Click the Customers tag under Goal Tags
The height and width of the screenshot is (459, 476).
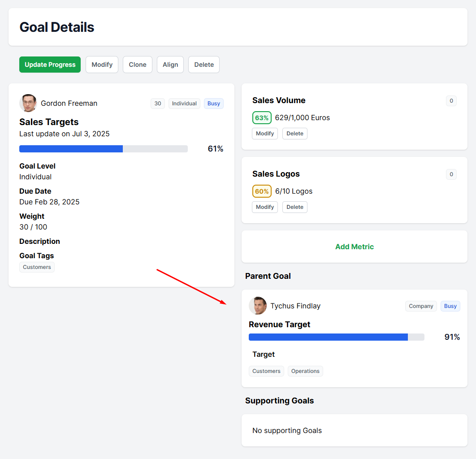[x=37, y=267]
